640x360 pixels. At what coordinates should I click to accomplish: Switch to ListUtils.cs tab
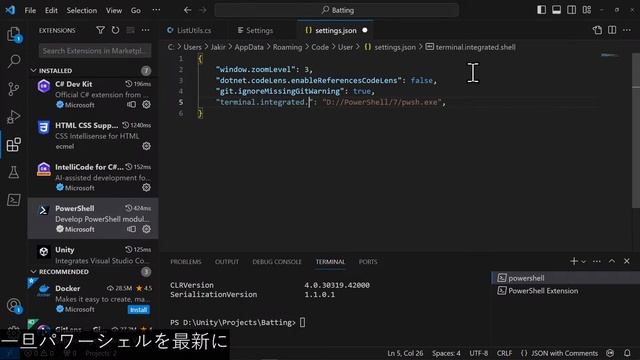coord(193,30)
